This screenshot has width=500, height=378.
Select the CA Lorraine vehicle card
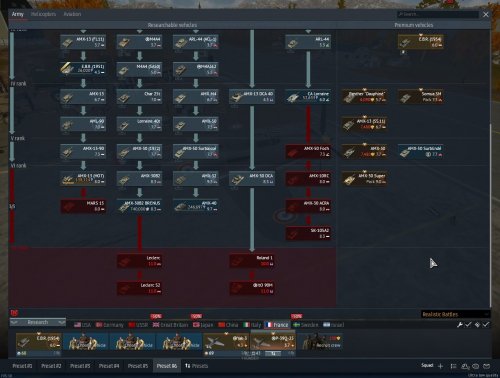tap(308, 97)
